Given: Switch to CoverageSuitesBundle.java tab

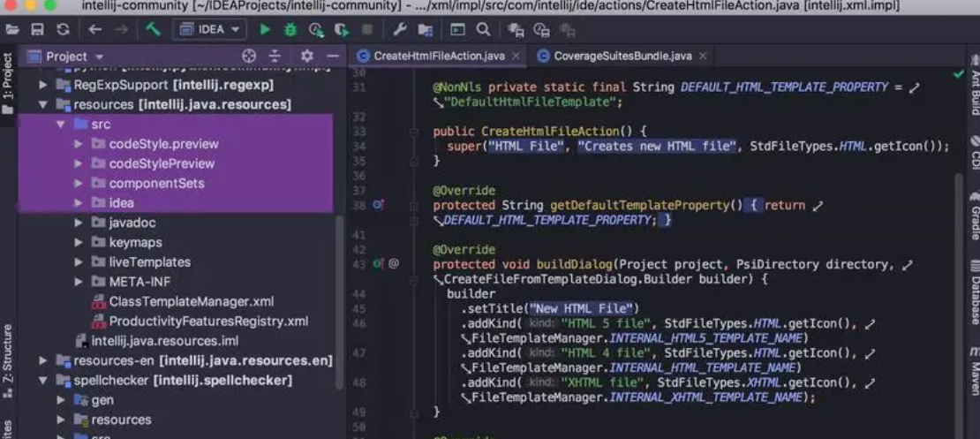Looking at the screenshot, I should [622, 56].
